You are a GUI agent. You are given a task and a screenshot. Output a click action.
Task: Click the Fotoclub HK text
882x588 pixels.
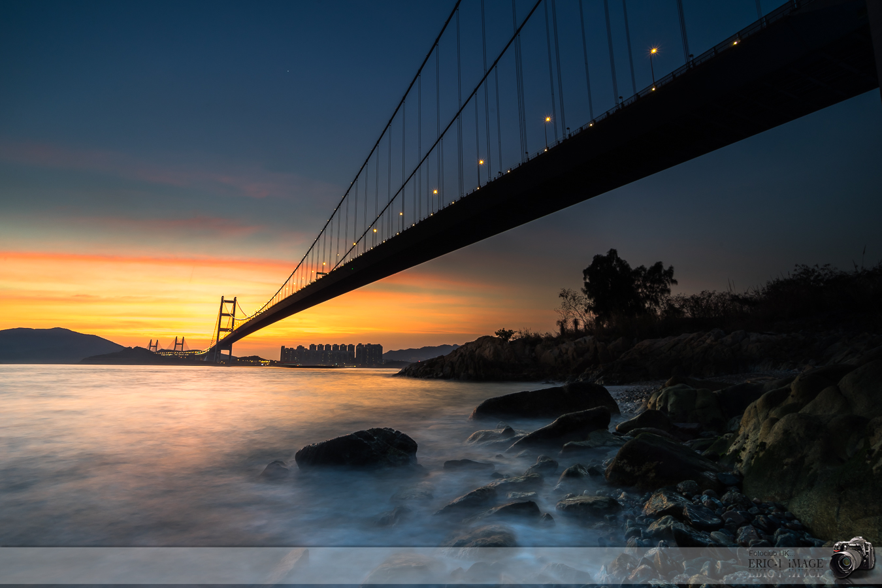pos(768,553)
